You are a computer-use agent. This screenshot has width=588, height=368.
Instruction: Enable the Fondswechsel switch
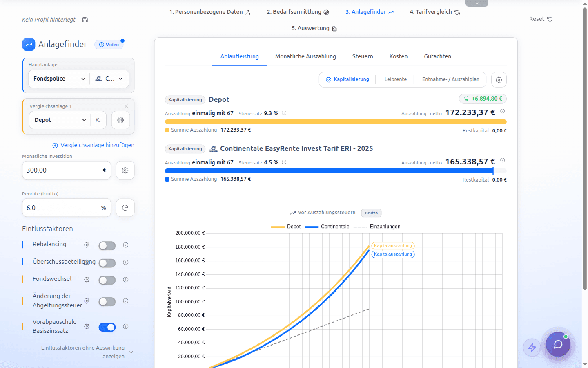107,280
